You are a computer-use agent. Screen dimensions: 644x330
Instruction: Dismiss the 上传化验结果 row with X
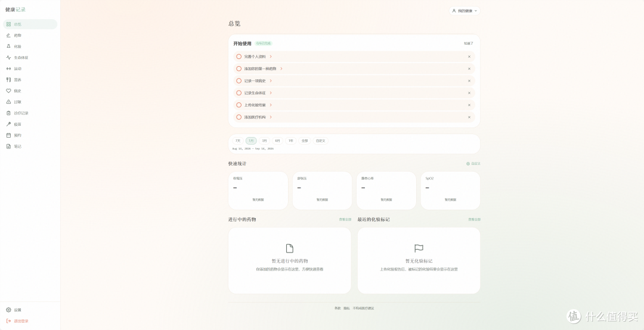[x=469, y=105]
